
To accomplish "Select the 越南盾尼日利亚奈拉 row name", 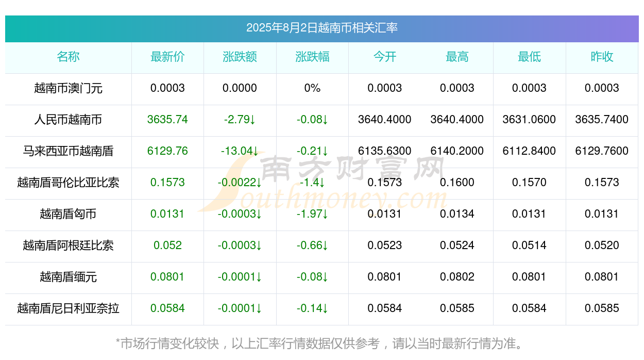I will (x=68, y=308).
